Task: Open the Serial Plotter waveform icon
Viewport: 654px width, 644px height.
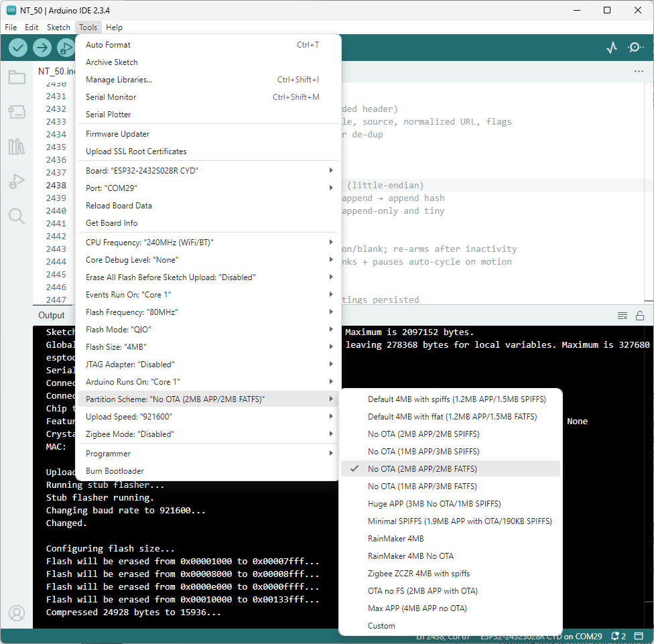Action: click(x=611, y=48)
